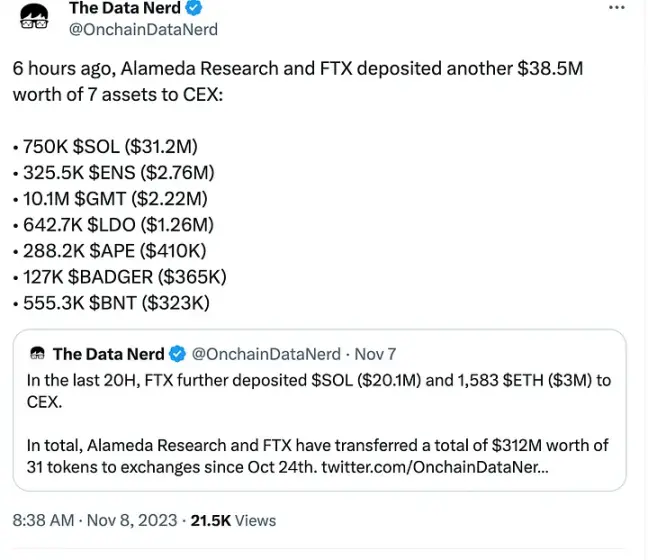Click the 21.5K Views count

point(233,520)
